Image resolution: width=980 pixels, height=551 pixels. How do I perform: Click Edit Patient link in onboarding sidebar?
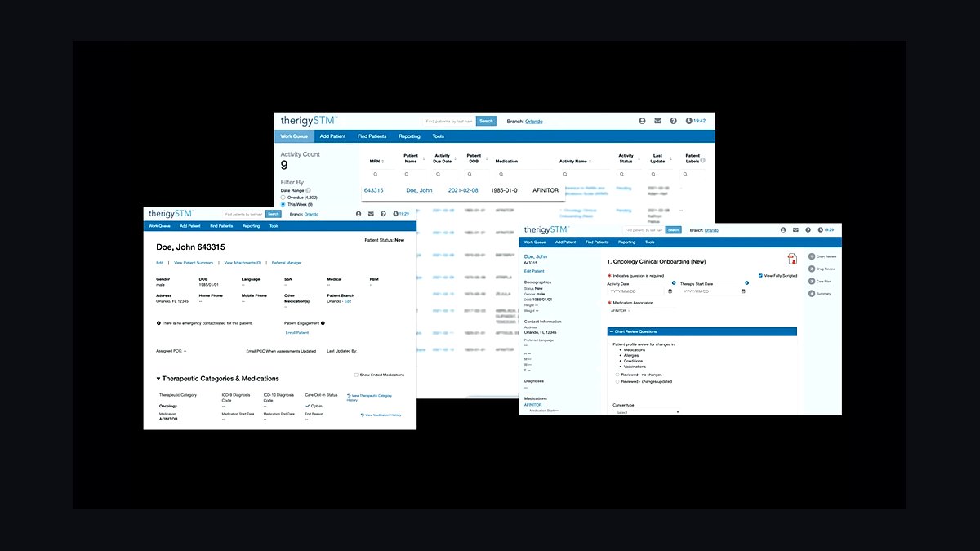pyautogui.click(x=534, y=270)
